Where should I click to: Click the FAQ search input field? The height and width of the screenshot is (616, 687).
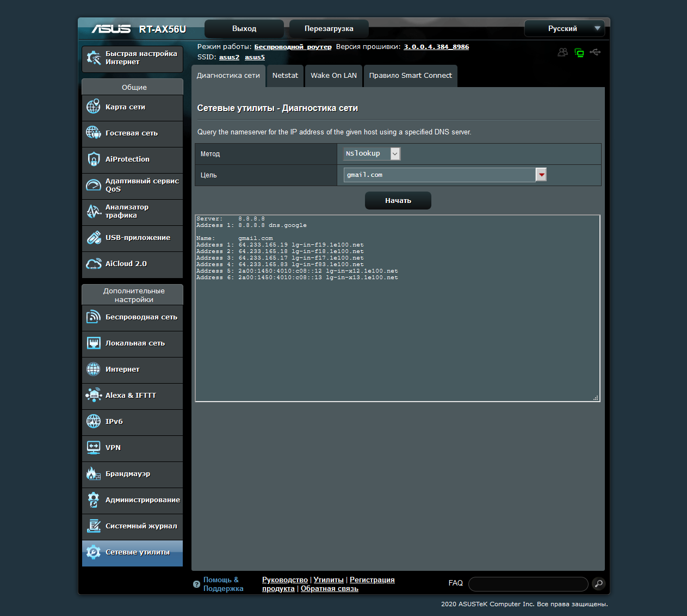528,584
